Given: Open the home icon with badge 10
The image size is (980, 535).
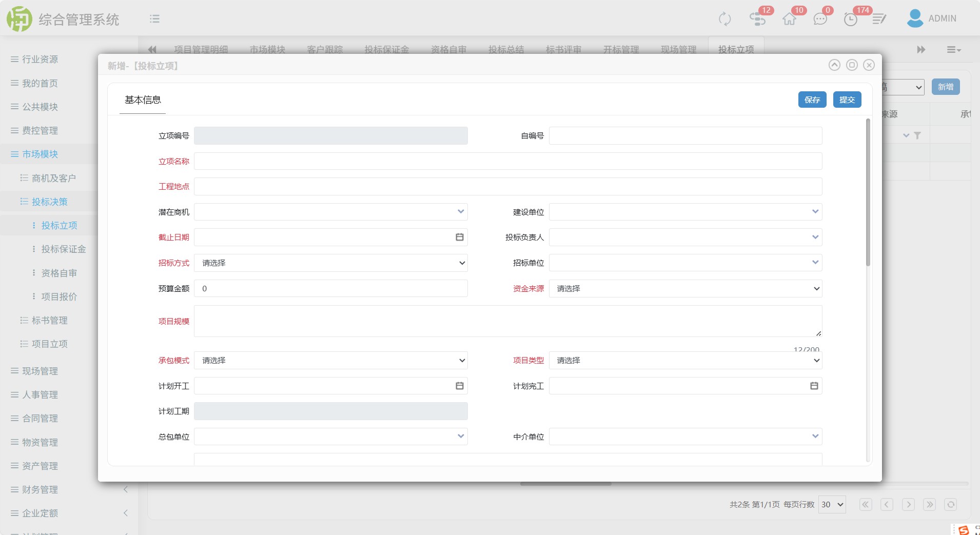Looking at the screenshot, I should (x=789, y=19).
